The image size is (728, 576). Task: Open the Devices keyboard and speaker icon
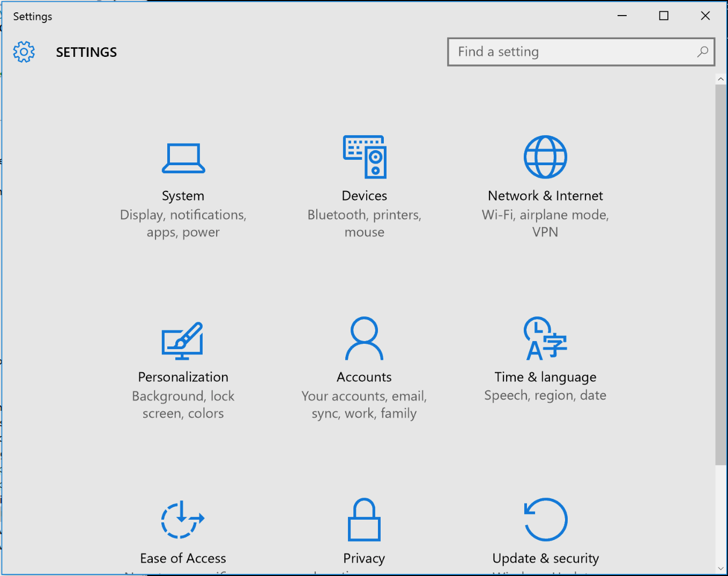pyautogui.click(x=365, y=157)
